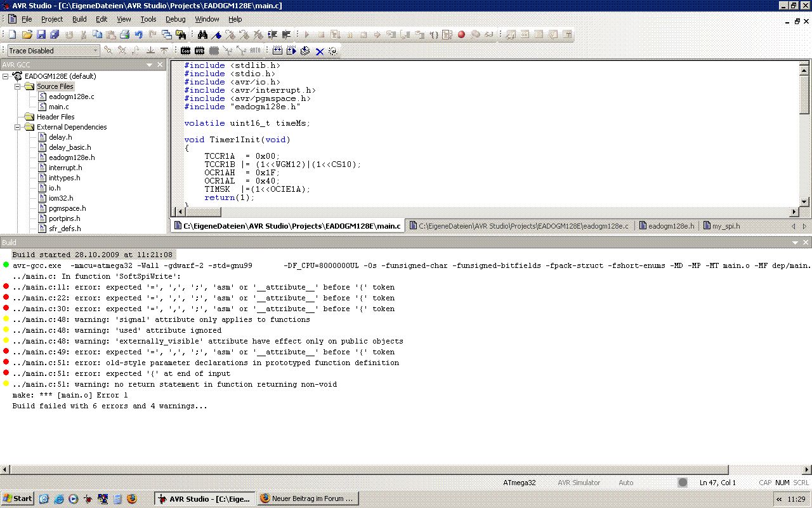Screen dimensions: 812x508
Task: Collapse the EADOGM128E project root node
Action: pos(6,76)
